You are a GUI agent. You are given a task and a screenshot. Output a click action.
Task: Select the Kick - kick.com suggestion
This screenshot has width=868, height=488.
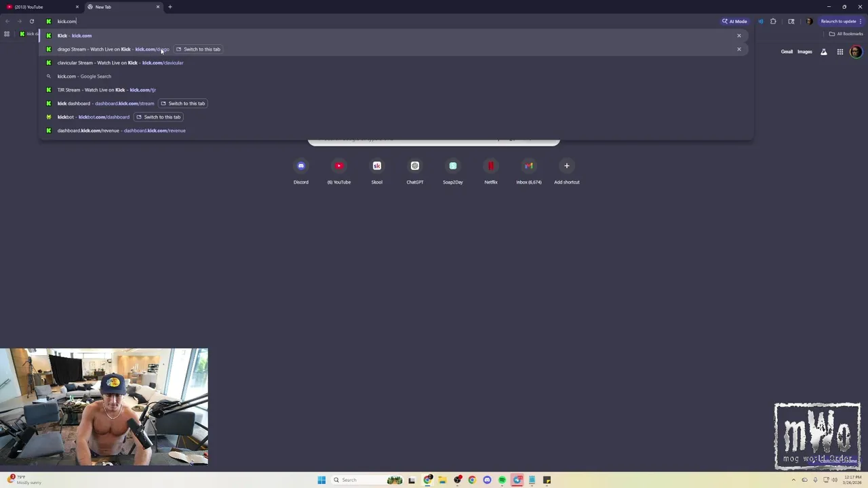(x=393, y=35)
